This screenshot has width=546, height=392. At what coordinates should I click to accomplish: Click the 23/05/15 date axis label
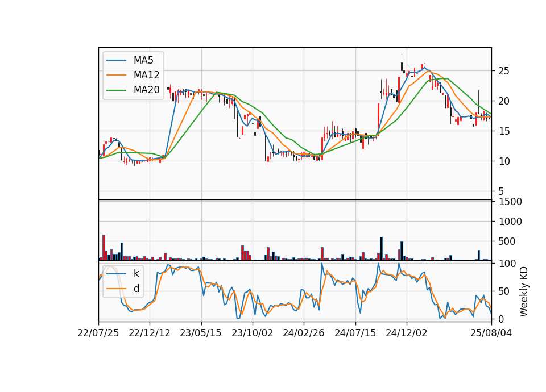(201, 333)
